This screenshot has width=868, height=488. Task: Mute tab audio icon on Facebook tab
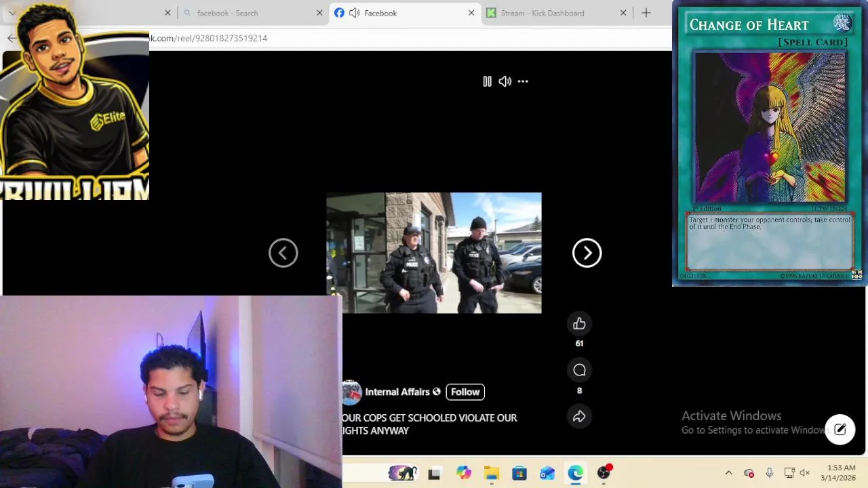(355, 13)
